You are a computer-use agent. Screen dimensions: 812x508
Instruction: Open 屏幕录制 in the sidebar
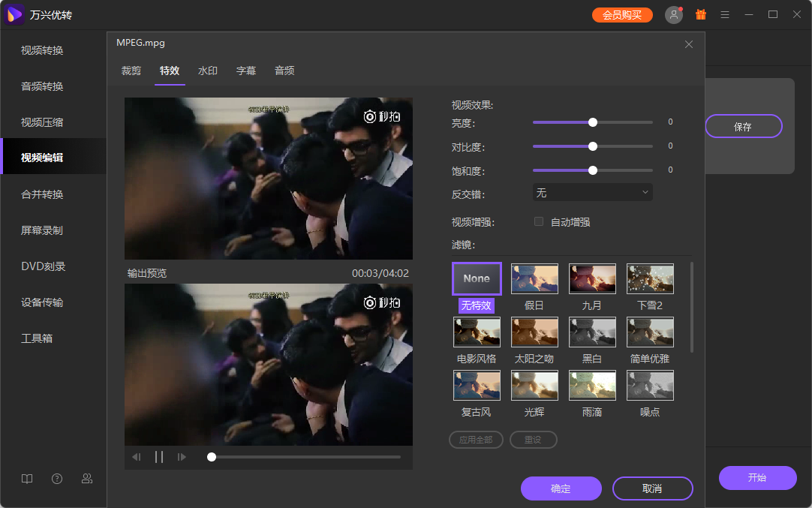[x=42, y=230]
